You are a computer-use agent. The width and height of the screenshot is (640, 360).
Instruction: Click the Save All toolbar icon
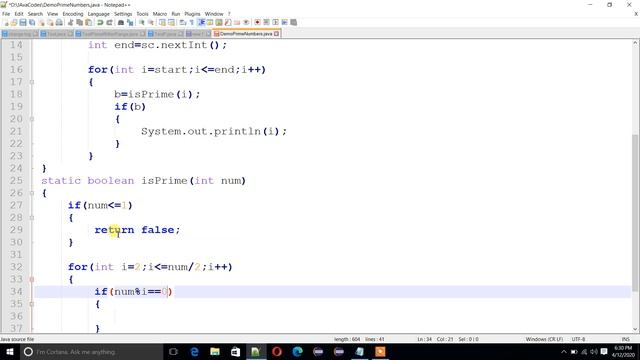pyautogui.click(x=32, y=22)
